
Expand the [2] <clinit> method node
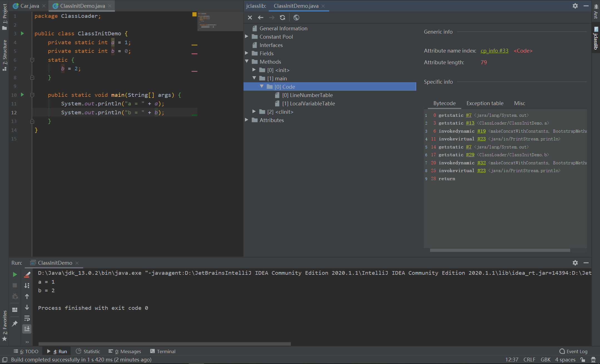point(254,112)
